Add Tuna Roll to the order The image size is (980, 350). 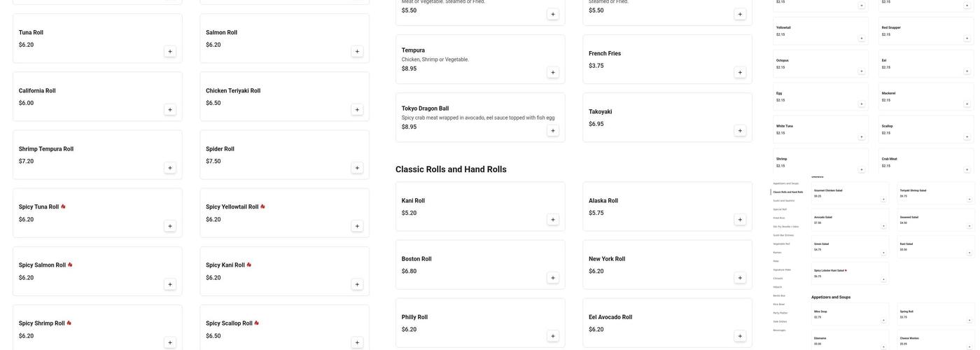click(170, 51)
